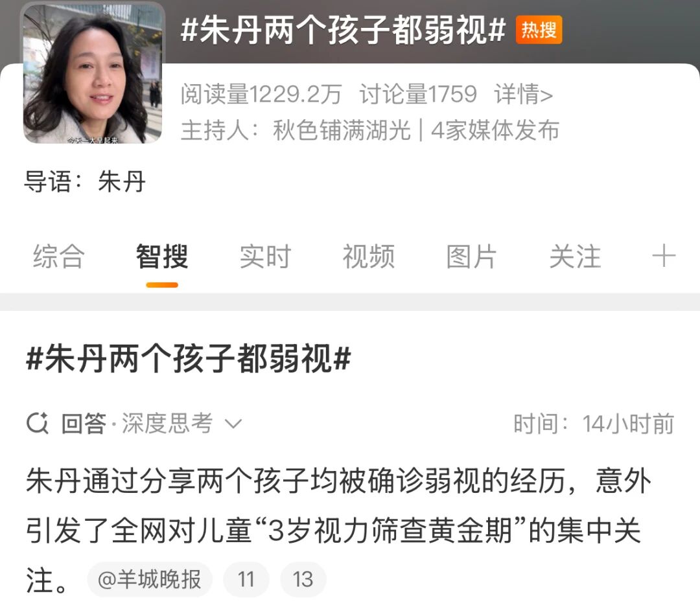Image resolution: width=700 pixels, height=605 pixels.
Task: Switch to the 实时 tab
Action: point(265,257)
